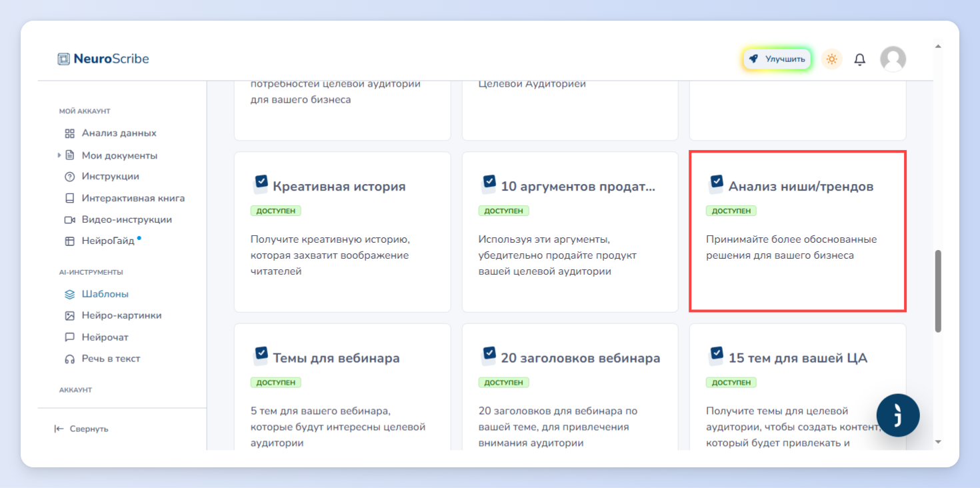Click text 'Принимайте более обоснованные решения'
Screen dimensions: 980x488
click(x=791, y=247)
